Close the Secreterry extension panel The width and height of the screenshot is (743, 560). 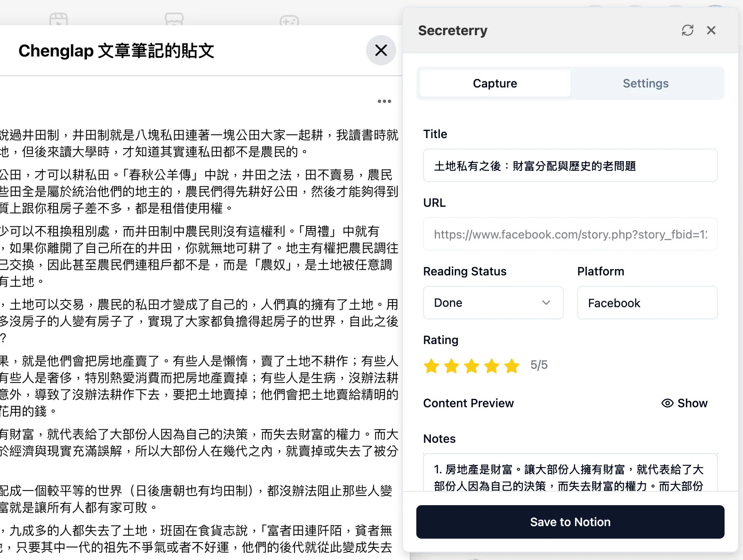(x=711, y=30)
